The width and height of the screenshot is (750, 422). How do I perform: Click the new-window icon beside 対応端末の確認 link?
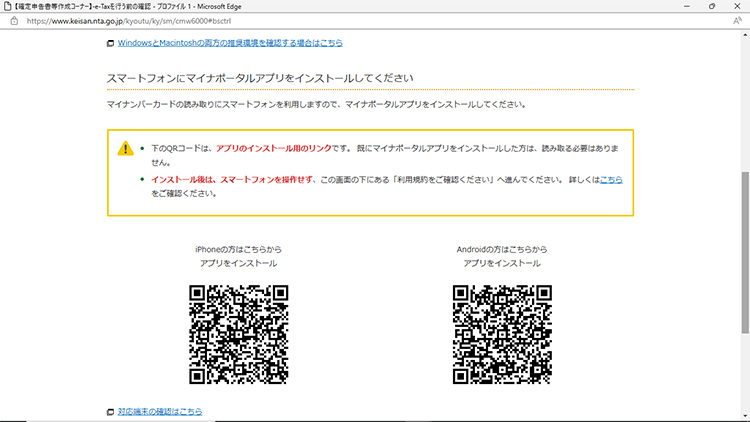[x=111, y=411]
